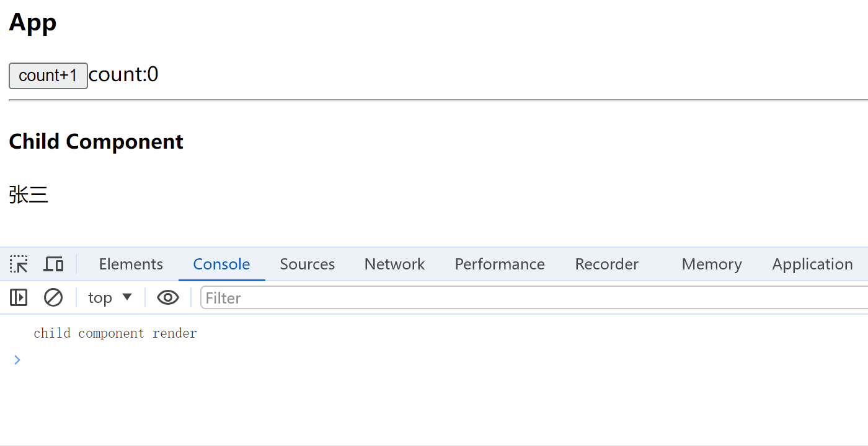Switch to the Elements tab
This screenshot has width=868, height=446.
point(131,265)
